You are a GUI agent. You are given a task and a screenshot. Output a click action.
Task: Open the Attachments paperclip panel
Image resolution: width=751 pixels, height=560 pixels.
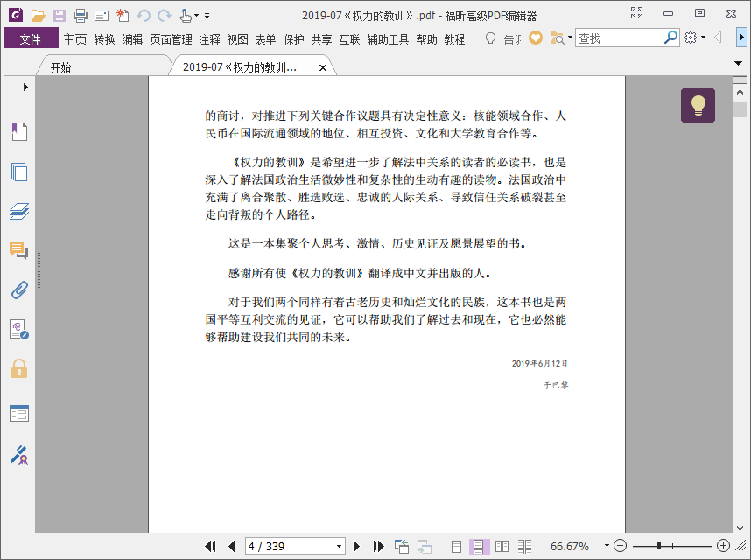click(x=19, y=290)
